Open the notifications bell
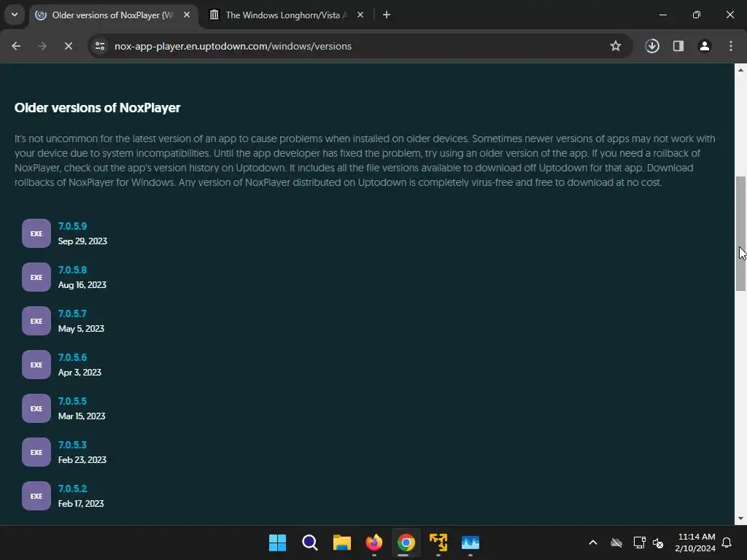The image size is (747, 560). click(x=727, y=542)
